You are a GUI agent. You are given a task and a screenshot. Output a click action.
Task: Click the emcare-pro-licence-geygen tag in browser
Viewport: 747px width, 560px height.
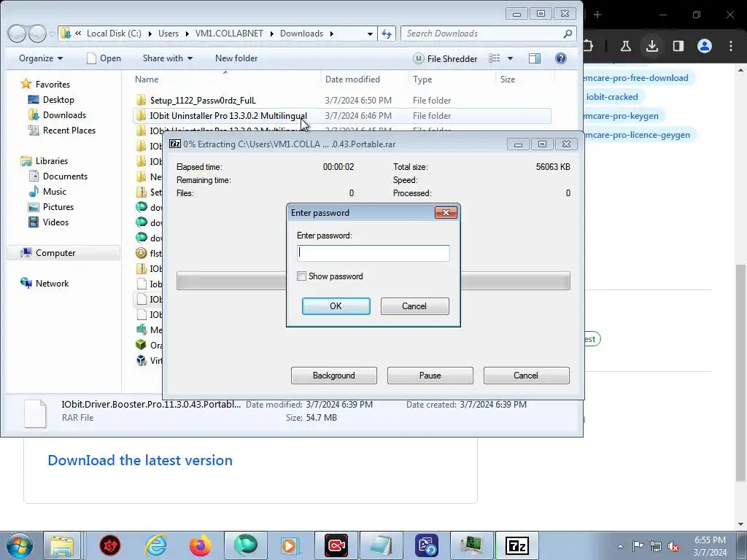[x=638, y=135]
